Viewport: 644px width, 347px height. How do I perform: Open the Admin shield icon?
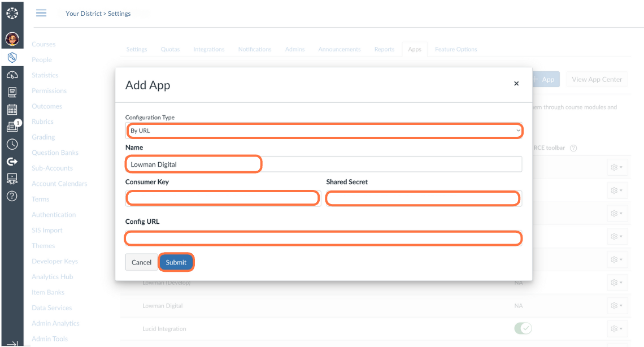pyautogui.click(x=12, y=58)
